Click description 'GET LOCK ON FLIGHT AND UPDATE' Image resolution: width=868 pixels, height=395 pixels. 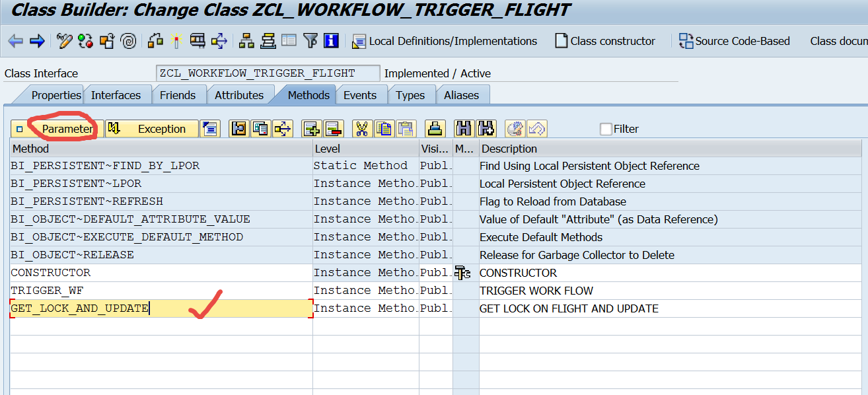point(569,308)
